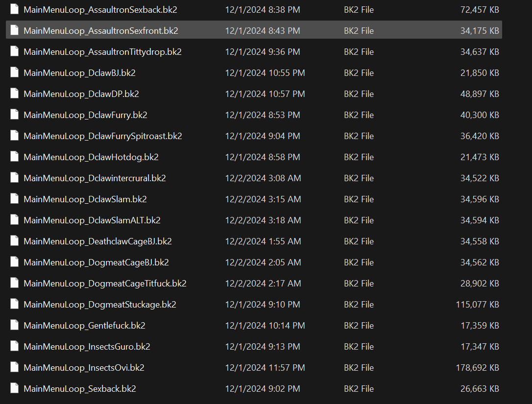Click the size value 40,300 KB
Viewport: 532px width, 404px height.
point(480,115)
